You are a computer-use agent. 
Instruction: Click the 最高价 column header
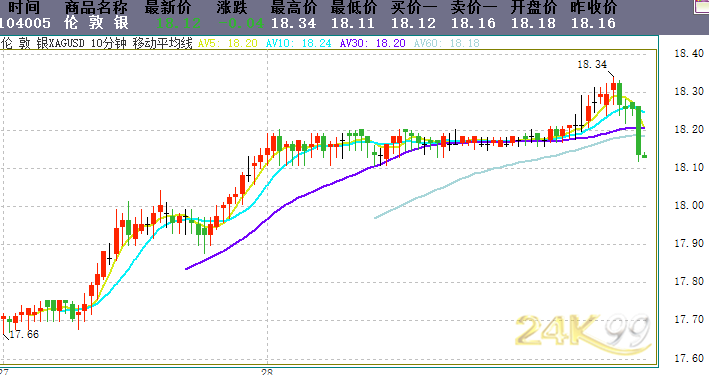[x=294, y=7]
